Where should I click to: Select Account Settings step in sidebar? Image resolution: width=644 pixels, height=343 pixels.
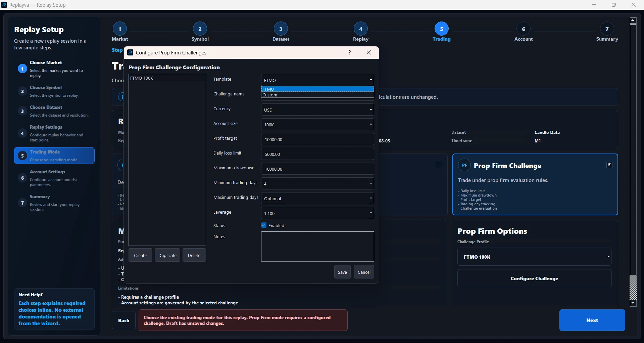(54, 178)
